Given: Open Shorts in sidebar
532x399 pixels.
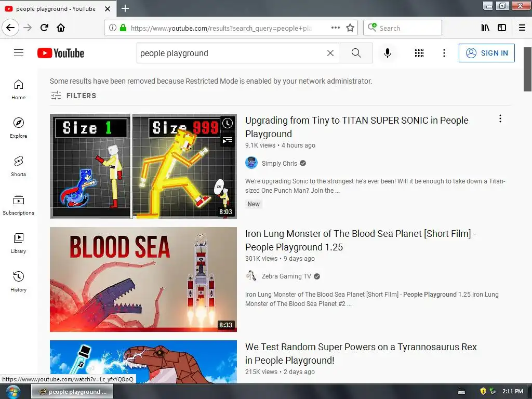Looking at the screenshot, I should (19, 167).
